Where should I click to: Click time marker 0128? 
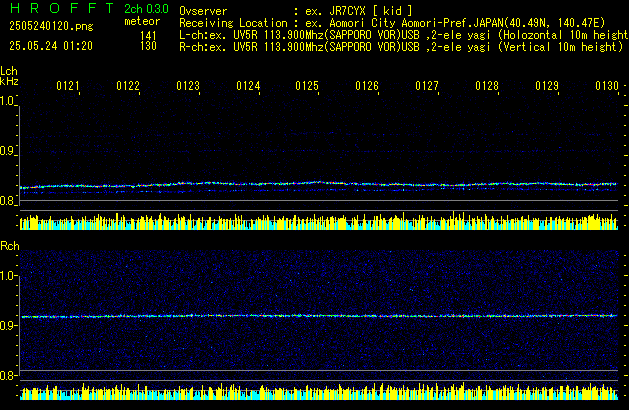(x=487, y=86)
